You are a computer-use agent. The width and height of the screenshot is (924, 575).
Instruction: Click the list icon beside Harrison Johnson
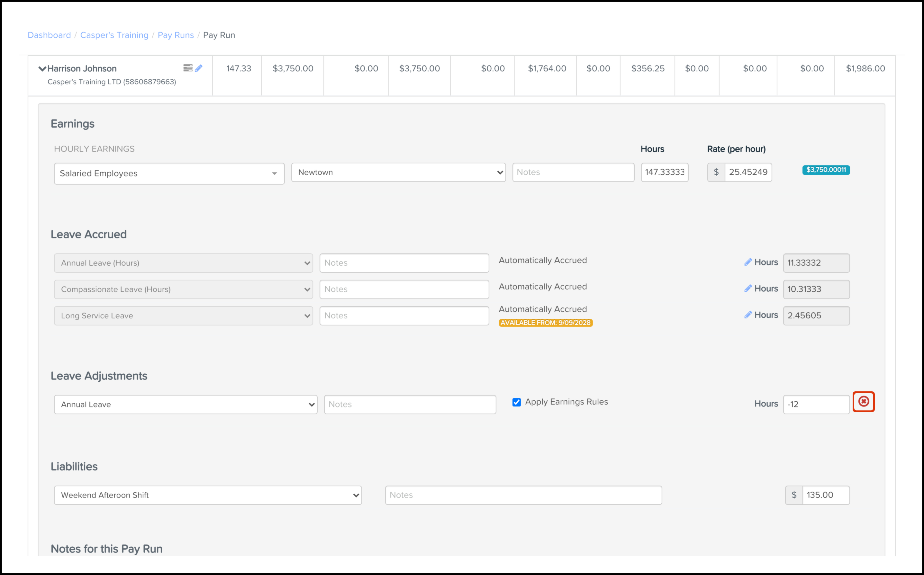pos(188,68)
